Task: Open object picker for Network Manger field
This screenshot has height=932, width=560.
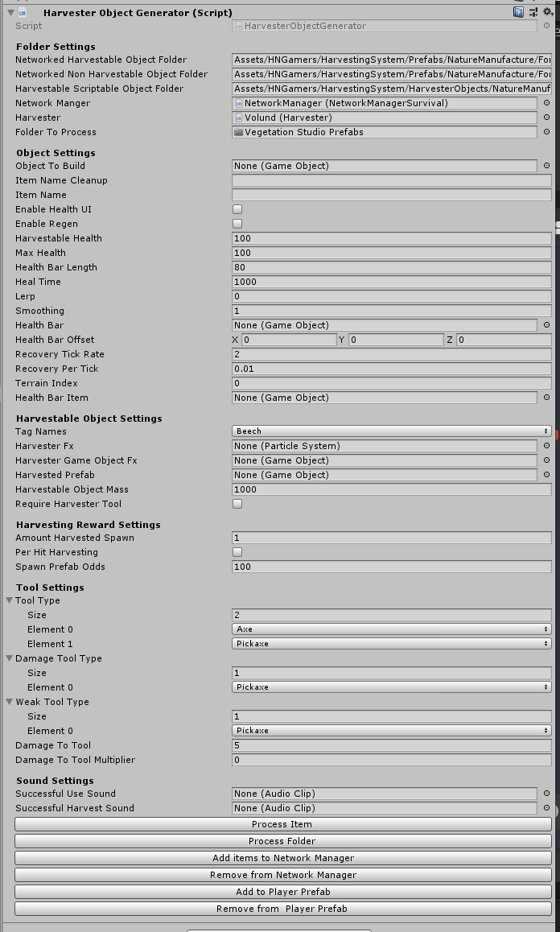Action: (x=546, y=103)
